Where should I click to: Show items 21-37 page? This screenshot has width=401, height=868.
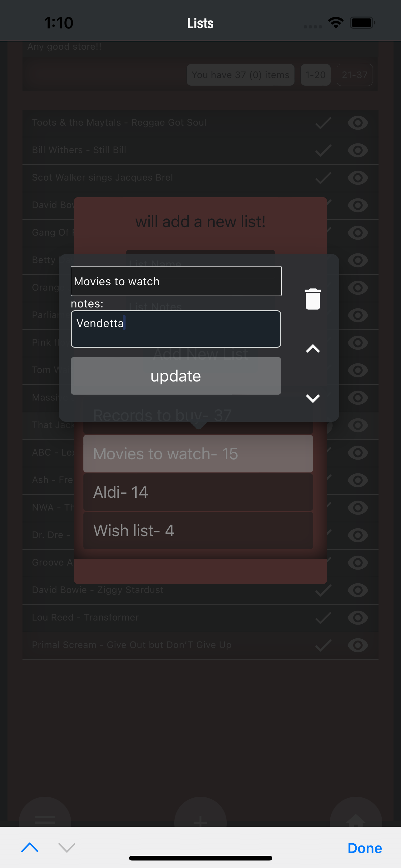pos(354,75)
